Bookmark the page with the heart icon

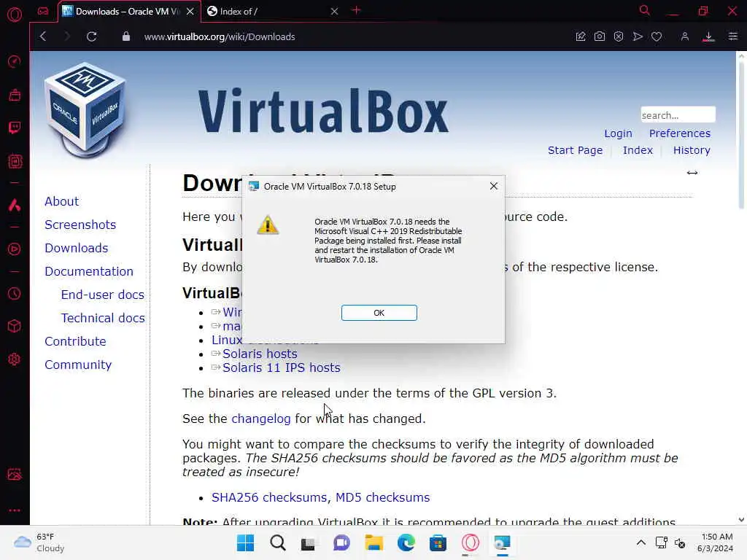coord(657,36)
